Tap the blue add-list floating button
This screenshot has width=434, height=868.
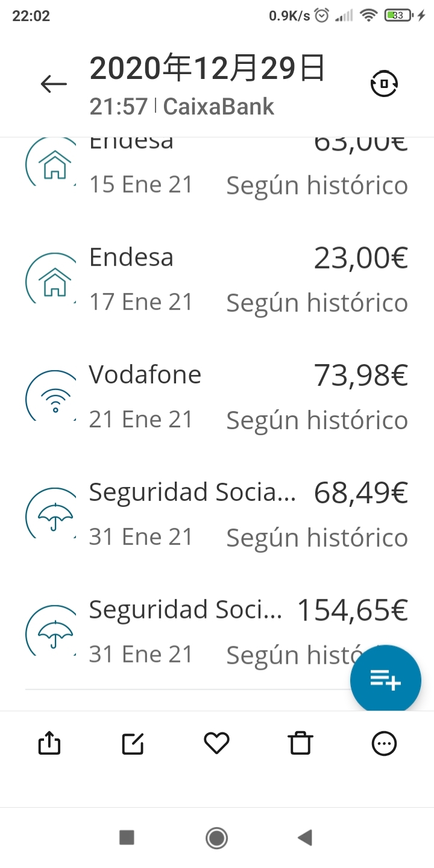click(386, 681)
